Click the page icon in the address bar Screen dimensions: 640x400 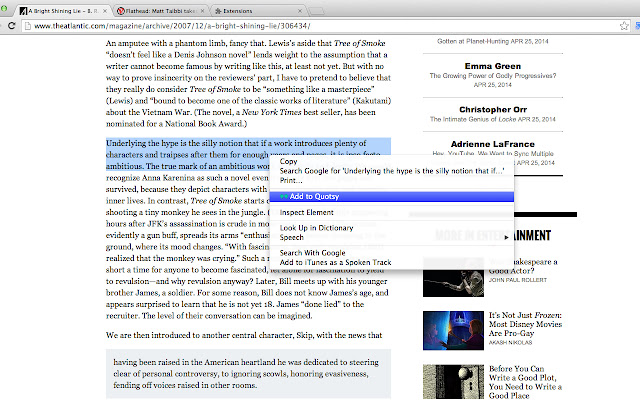click(27, 26)
